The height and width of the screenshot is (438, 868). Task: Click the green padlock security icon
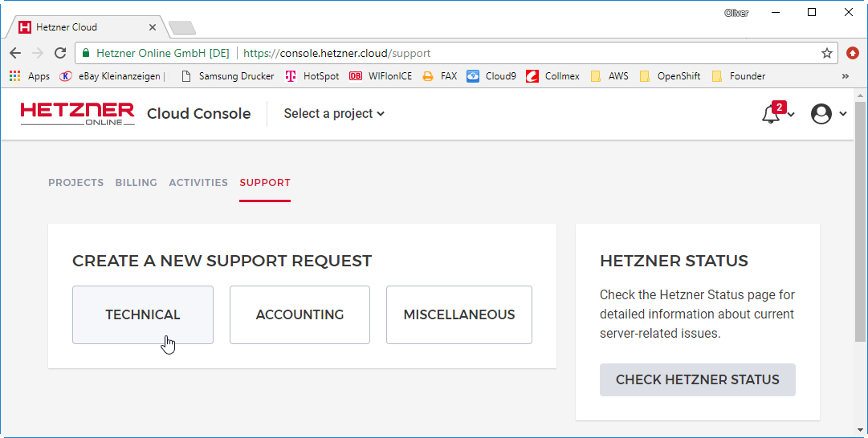(86, 53)
